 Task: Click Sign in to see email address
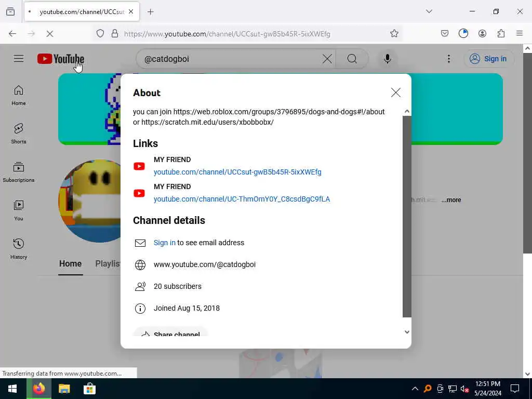point(165,243)
